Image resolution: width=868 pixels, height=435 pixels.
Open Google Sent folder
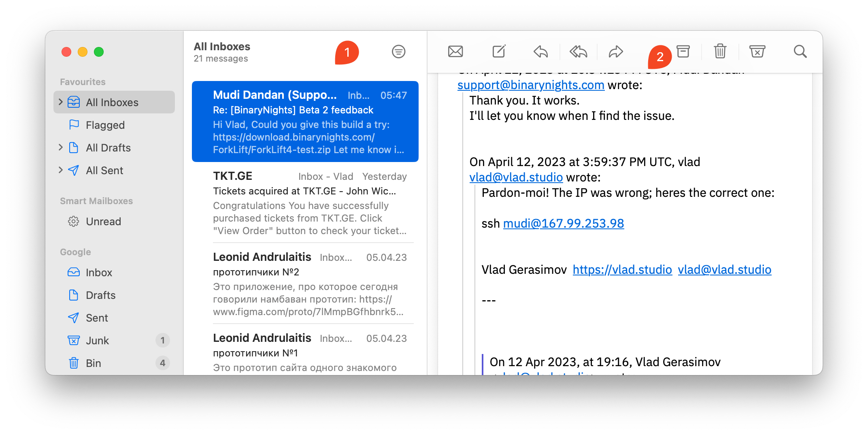tap(114, 318)
